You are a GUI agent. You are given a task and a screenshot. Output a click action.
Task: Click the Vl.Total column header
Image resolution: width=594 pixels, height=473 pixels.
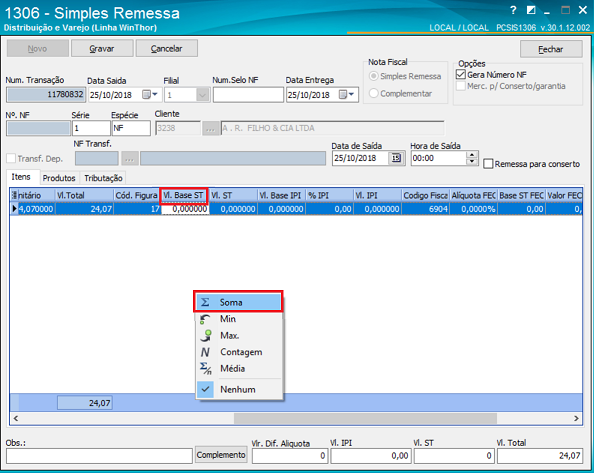[84, 195]
